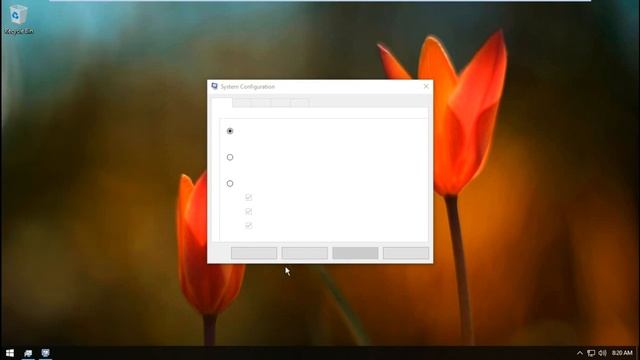The image size is (640, 360).
Task: Open the third tab in System Configuration
Action: point(262,103)
